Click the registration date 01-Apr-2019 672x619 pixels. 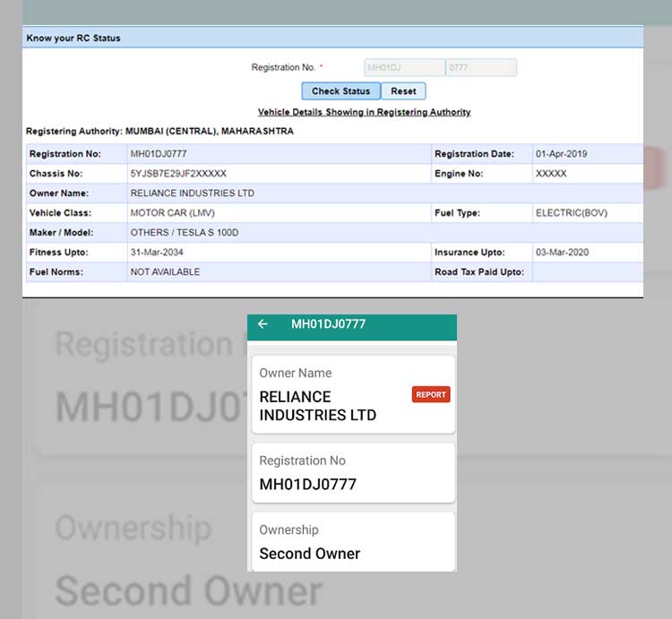tap(561, 154)
